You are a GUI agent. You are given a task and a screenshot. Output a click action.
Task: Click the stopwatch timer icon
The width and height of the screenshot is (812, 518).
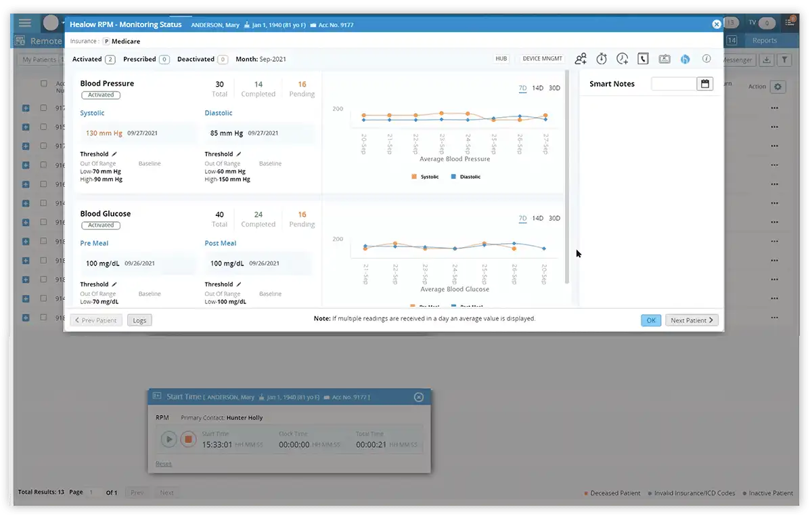coord(602,58)
